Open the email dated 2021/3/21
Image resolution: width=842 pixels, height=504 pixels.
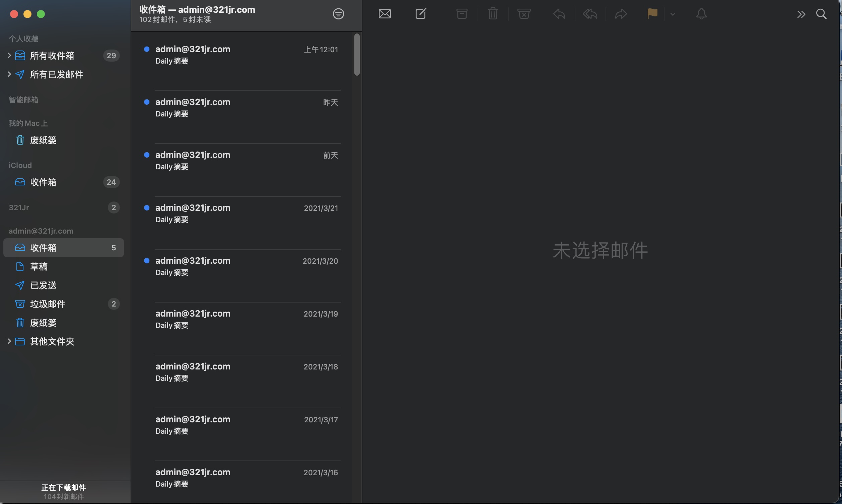coord(242,223)
